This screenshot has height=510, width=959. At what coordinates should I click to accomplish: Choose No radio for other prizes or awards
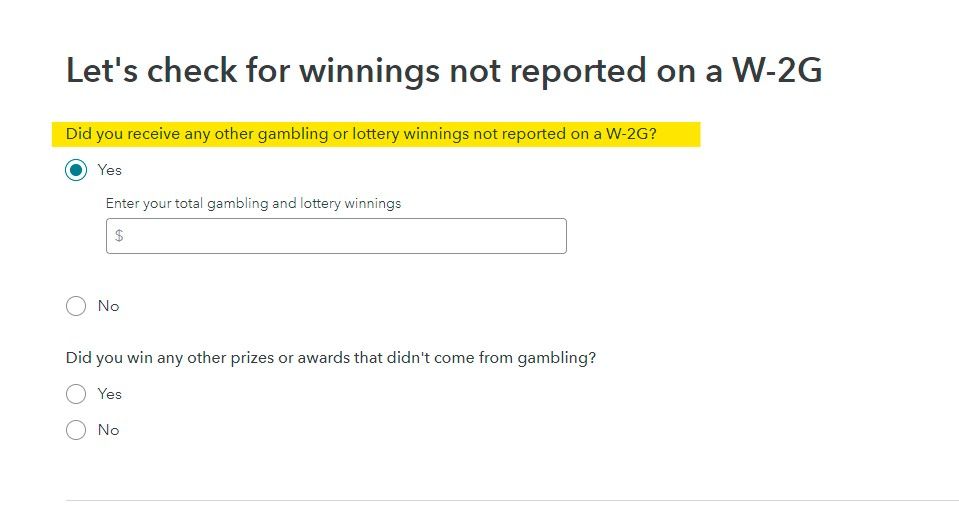[x=76, y=430]
